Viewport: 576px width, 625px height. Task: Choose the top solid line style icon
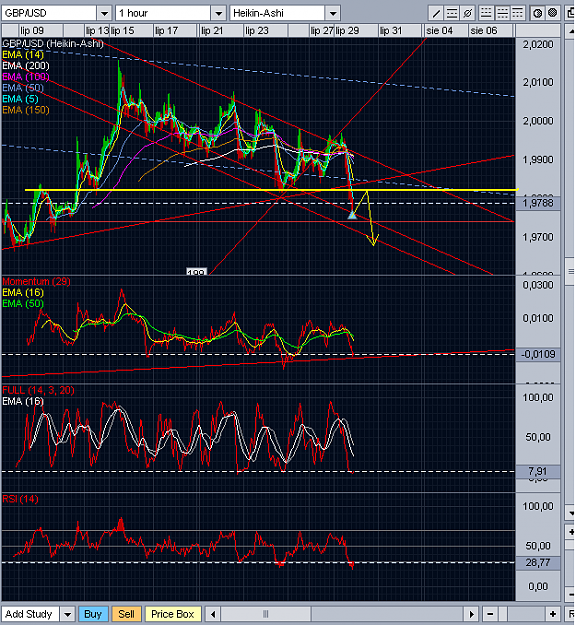(x=517, y=13)
